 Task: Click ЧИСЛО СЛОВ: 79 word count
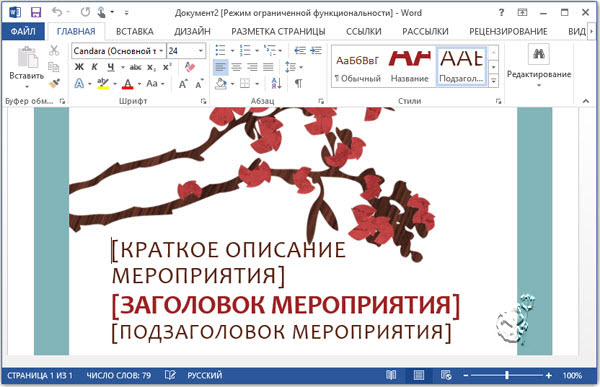[x=119, y=376]
